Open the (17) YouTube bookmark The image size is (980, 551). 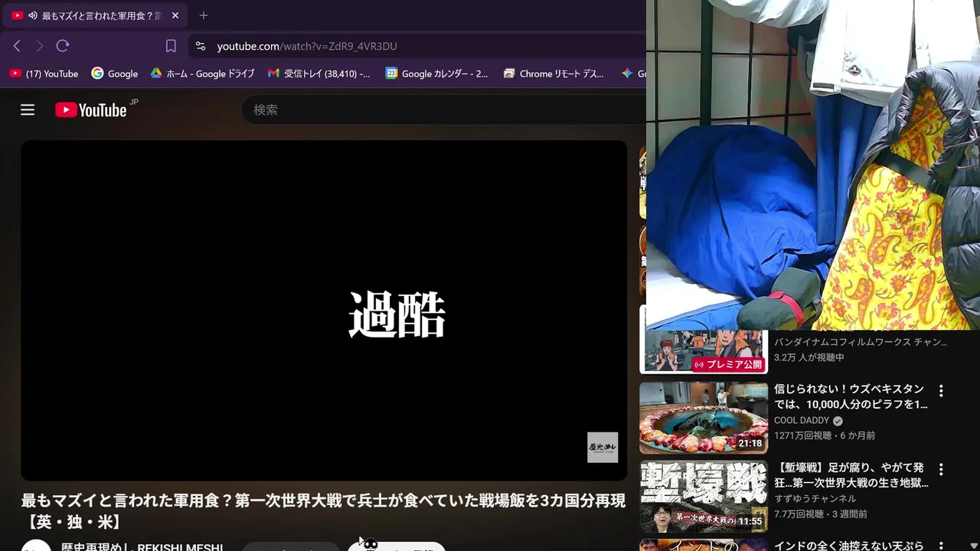coord(44,73)
